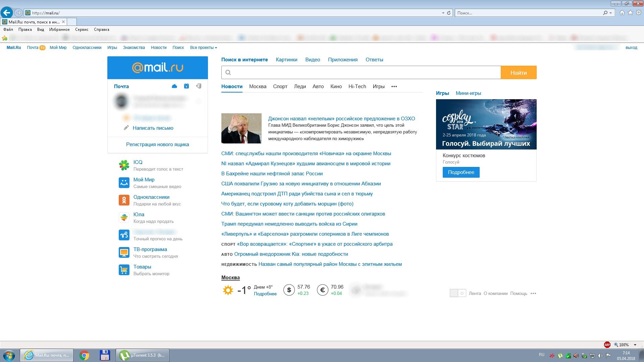Expand the Все проекты dropdown

204,48
